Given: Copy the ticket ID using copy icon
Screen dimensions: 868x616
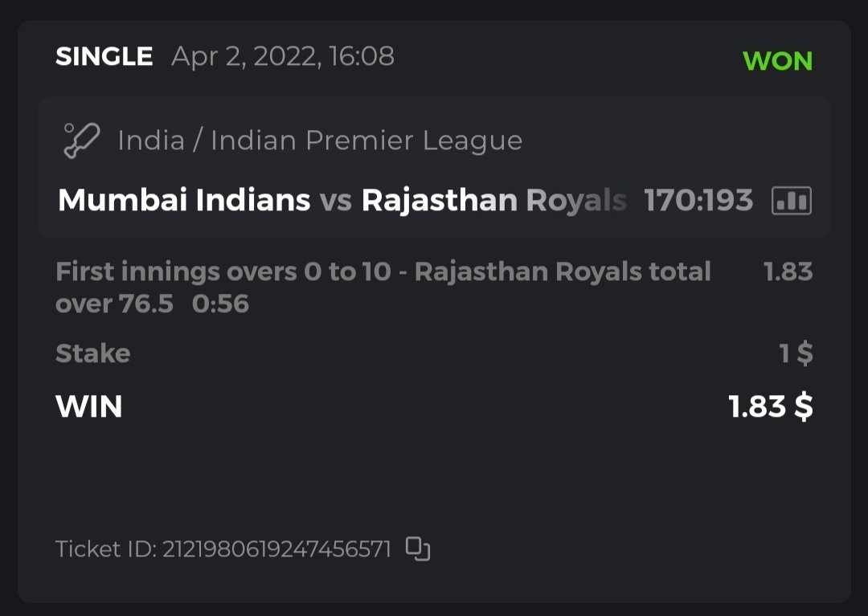Looking at the screenshot, I should coord(418,549).
